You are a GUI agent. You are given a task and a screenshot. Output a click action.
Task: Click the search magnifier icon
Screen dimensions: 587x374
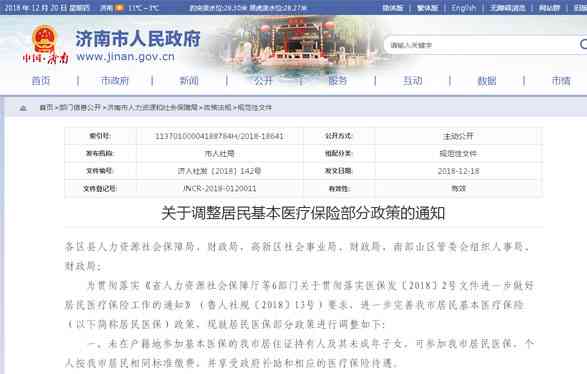tap(583, 44)
